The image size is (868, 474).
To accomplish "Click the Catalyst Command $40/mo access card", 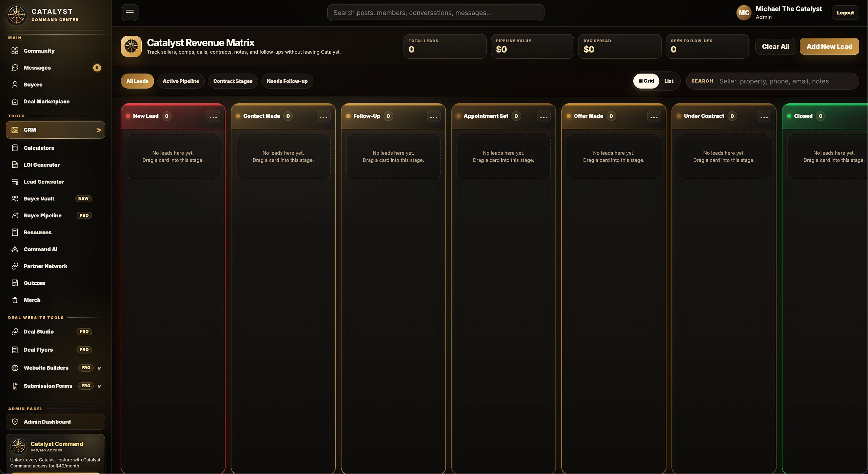I will coord(55,454).
